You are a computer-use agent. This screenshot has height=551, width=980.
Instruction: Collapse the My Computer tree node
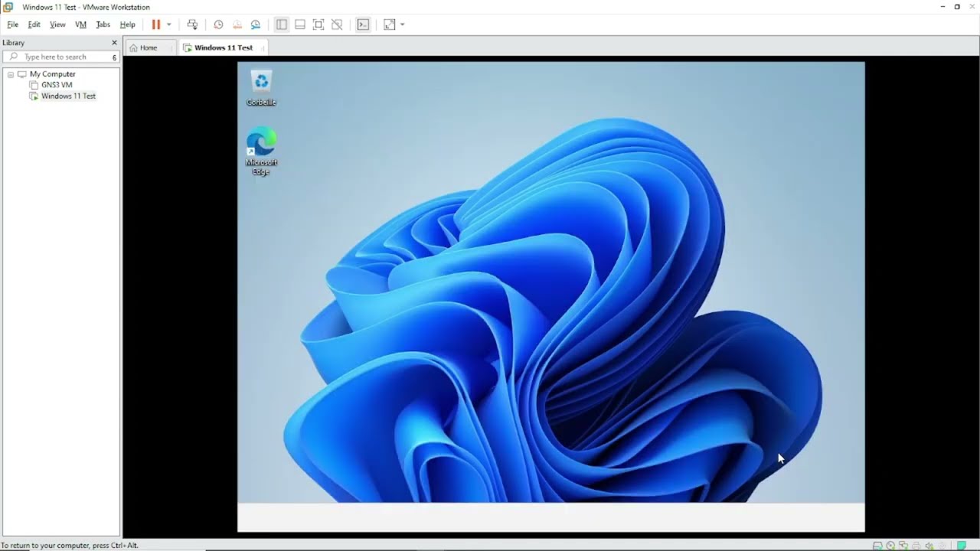(11, 74)
